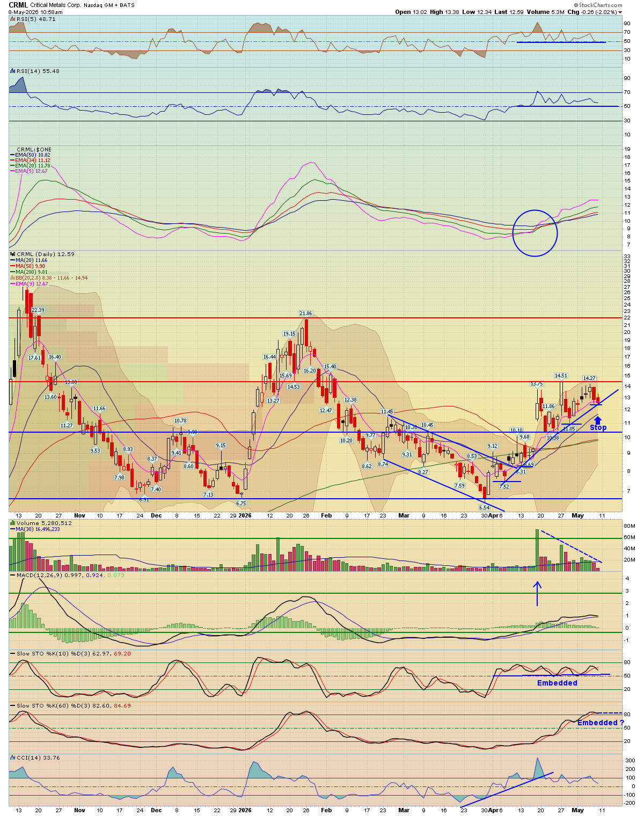Click the 80M volume axis label
Screen dimensions: 644x816
point(630,526)
